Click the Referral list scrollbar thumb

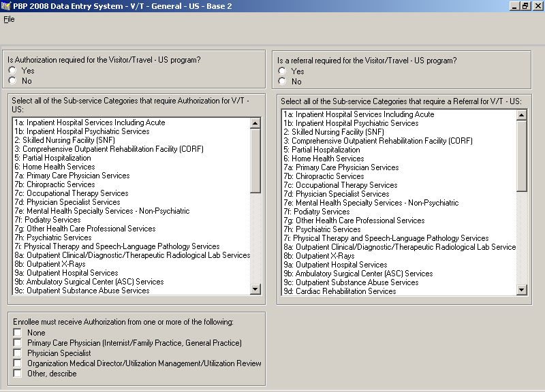pyautogui.click(x=522, y=156)
